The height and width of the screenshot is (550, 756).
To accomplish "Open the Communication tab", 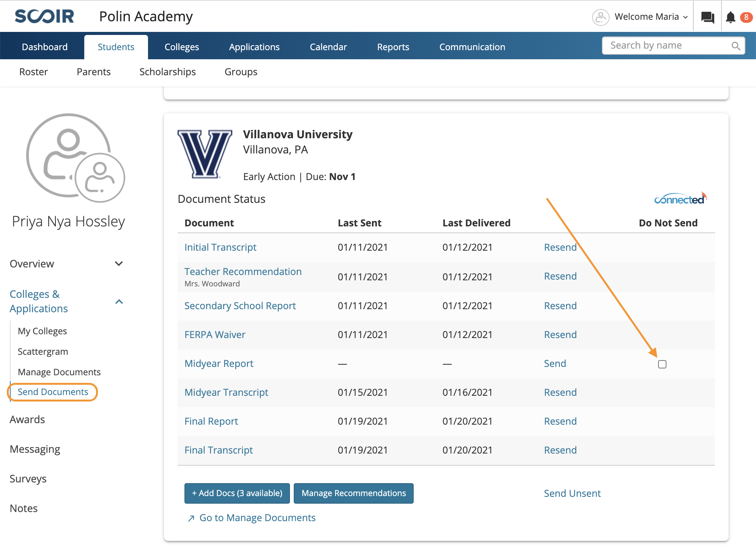I will click(472, 47).
